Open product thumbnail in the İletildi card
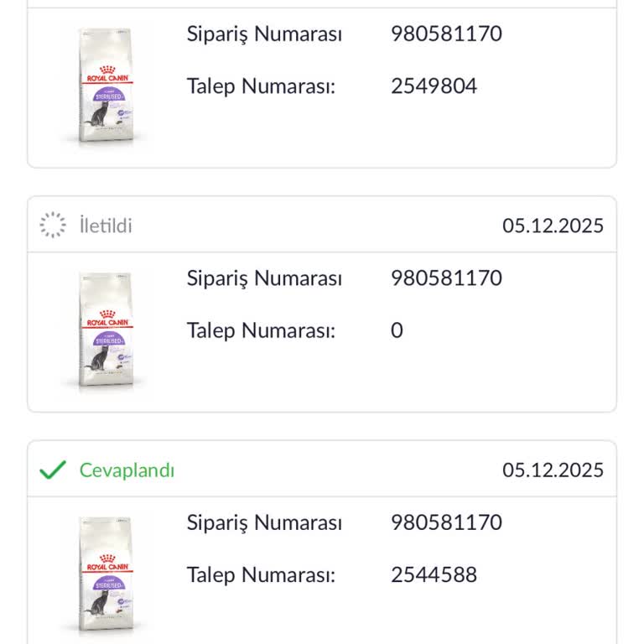644x644 pixels. click(x=106, y=330)
